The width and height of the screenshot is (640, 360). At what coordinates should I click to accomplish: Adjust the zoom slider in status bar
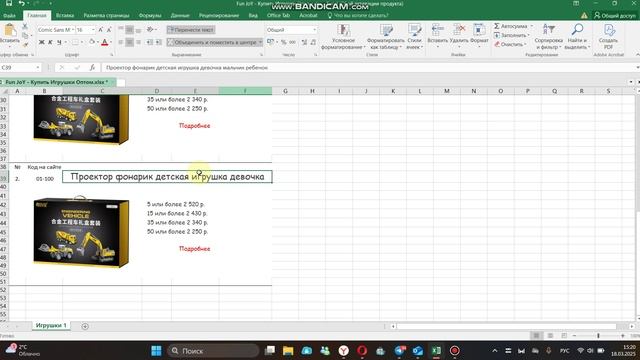click(598, 336)
